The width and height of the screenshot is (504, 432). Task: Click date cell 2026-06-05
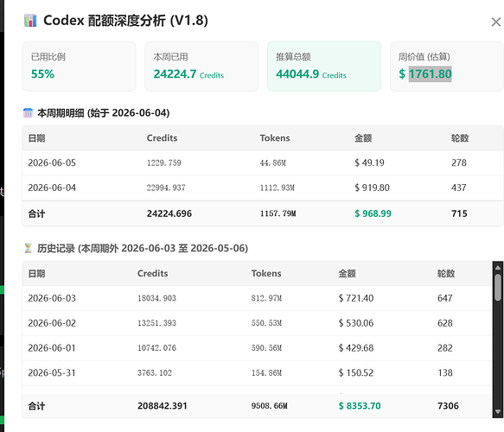point(52,162)
